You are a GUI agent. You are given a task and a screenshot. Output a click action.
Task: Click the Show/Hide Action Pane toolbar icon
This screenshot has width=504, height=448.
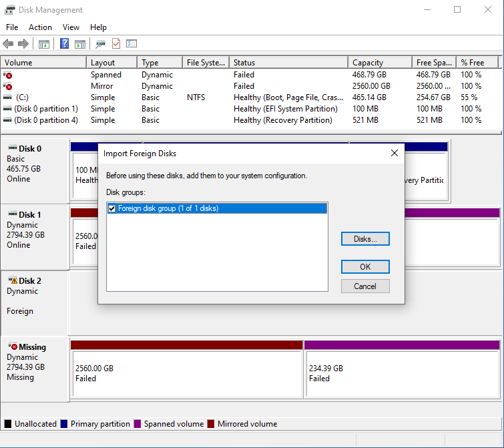(80, 43)
